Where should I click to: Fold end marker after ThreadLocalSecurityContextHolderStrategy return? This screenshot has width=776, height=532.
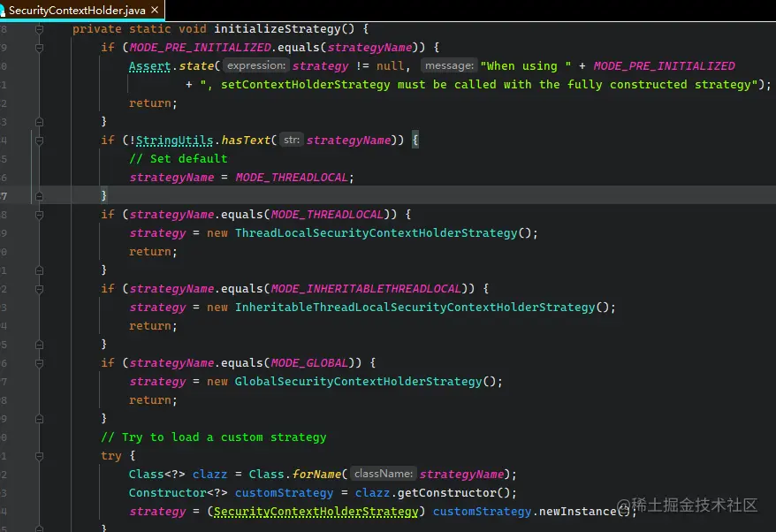[39, 270]
